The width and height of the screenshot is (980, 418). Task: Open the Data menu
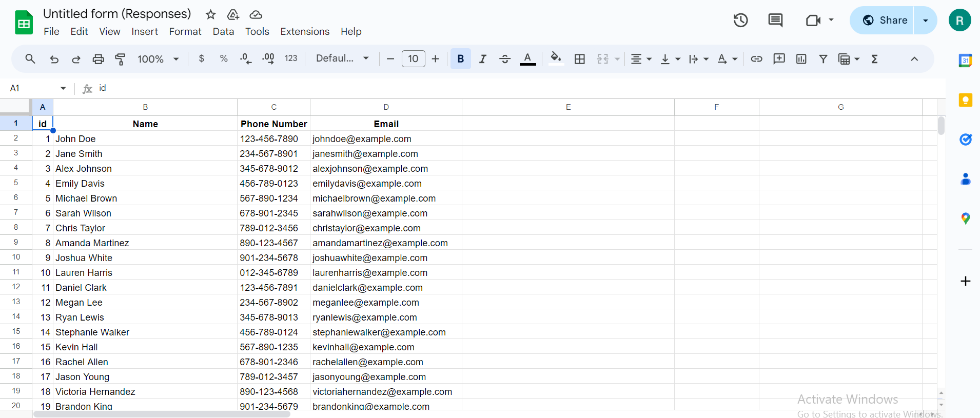[x=223, y=32]
